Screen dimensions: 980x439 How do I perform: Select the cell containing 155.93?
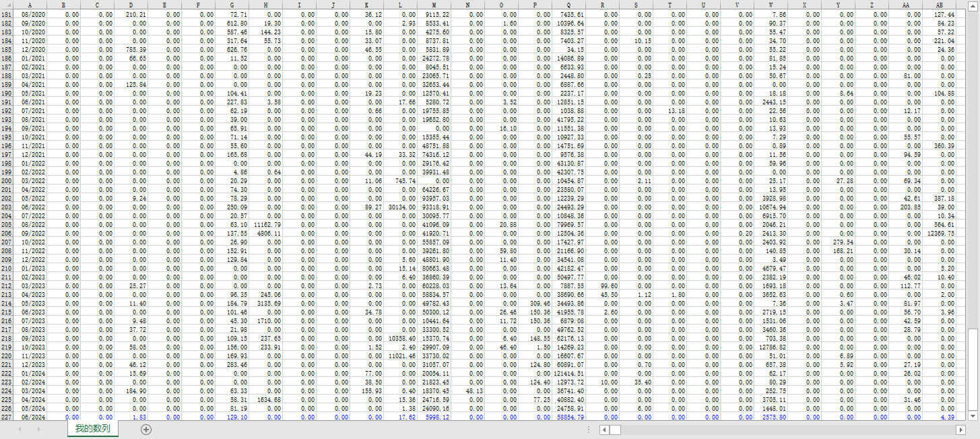367,391
